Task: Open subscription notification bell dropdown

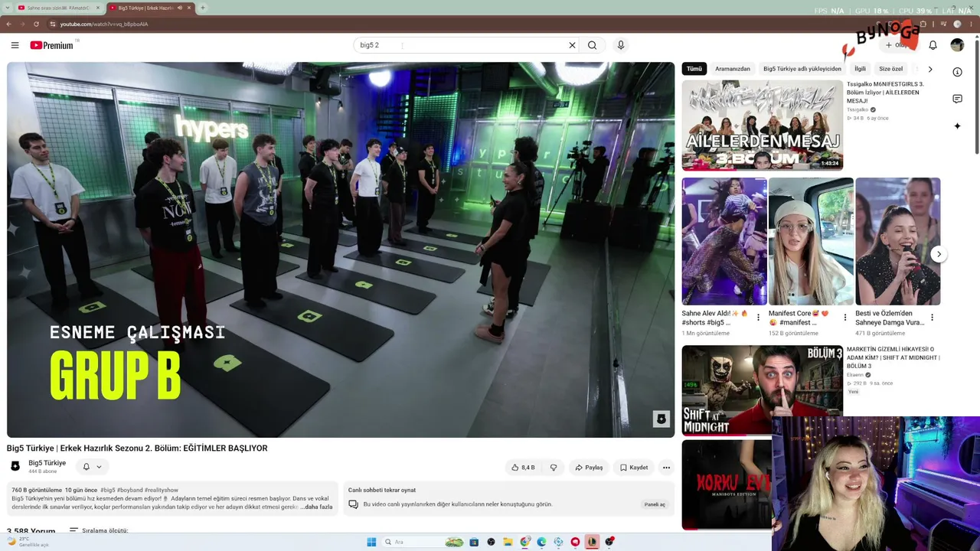Action: click(x=92, y=467)
